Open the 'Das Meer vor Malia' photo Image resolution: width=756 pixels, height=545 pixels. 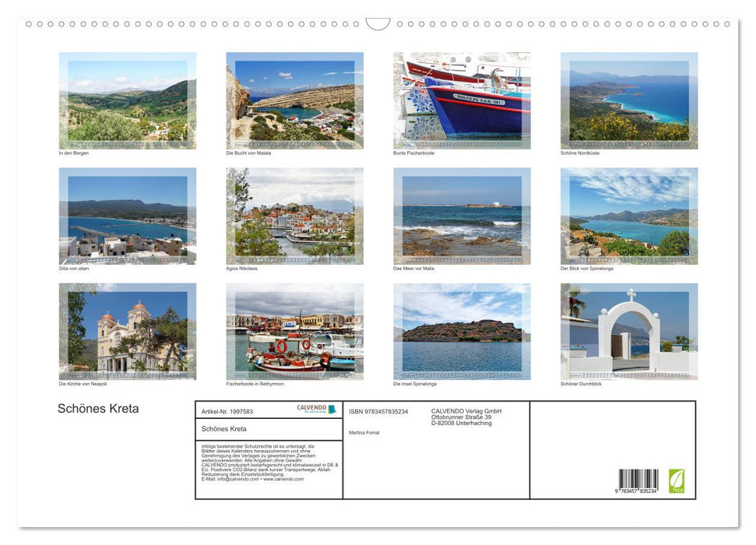(462, 216)
